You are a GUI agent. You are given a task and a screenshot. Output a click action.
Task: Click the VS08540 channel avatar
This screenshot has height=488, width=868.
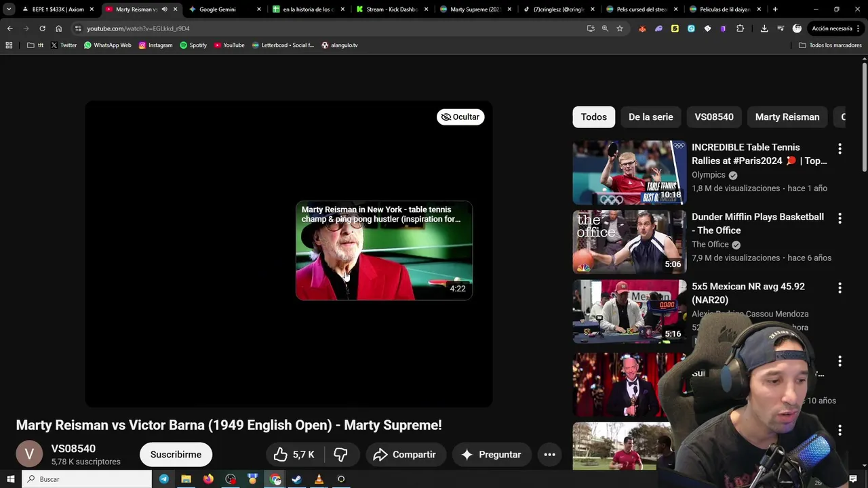pyautogui.click(x=29, y=454)
